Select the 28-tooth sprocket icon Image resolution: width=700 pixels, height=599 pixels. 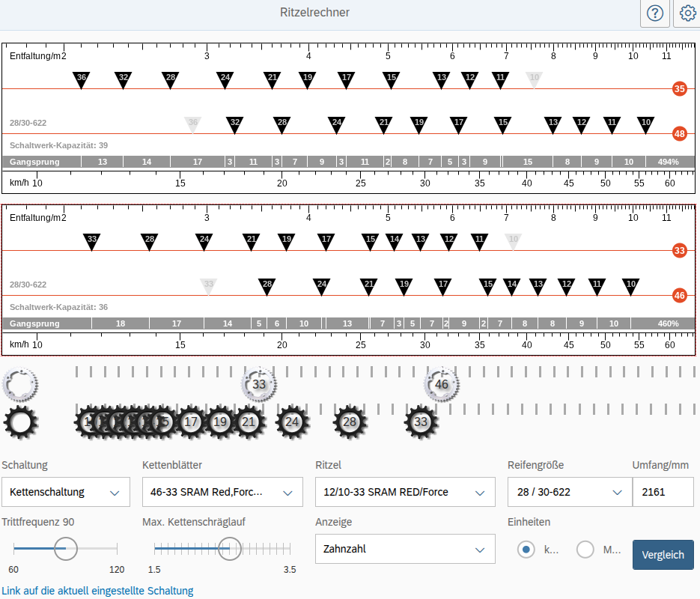pyautogui.click(x=350, y=422)
